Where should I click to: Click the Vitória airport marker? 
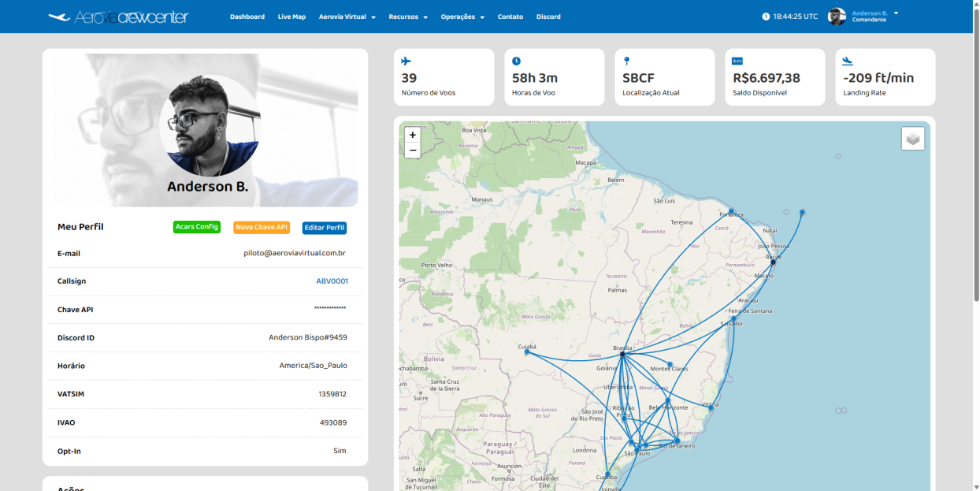pos(711,407)
